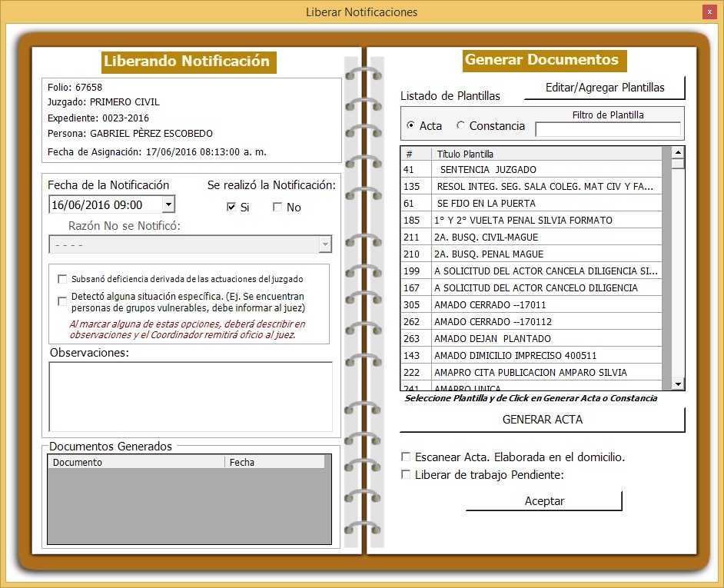724x588 pixels.
Task: Enable Subsanó deficiencia derivada checkbox
Action: [x=62, y=279]
